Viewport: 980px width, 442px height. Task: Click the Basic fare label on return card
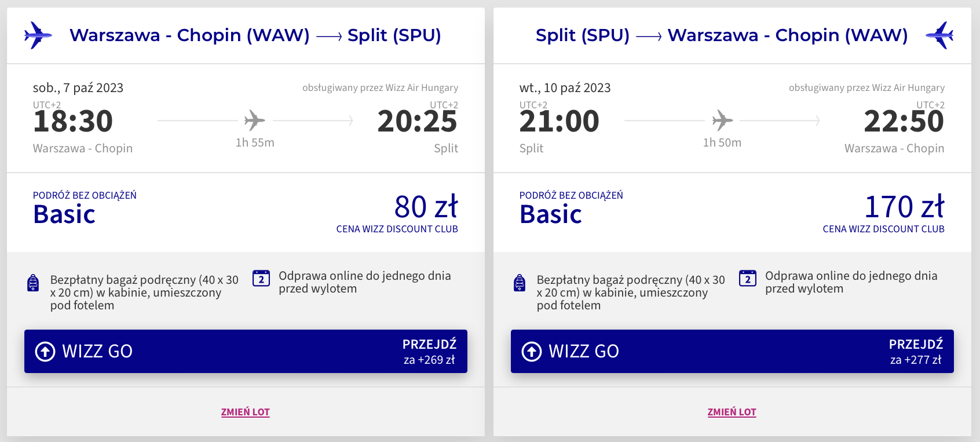point(551,214)
